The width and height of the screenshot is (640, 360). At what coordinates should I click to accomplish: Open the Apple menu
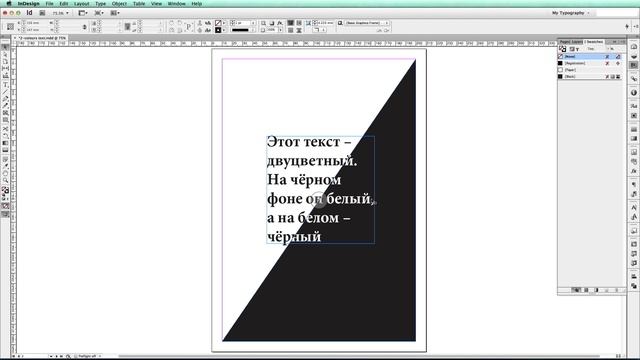pyautogui.click(x=9, y=4)
